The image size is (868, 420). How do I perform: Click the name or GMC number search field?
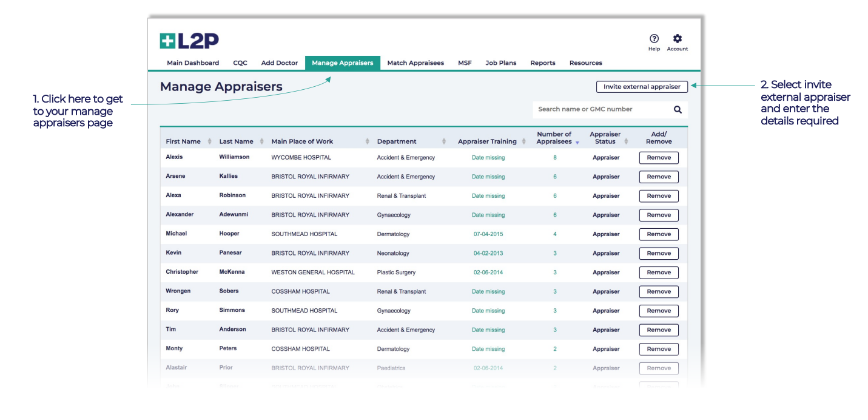pos(601,110)
